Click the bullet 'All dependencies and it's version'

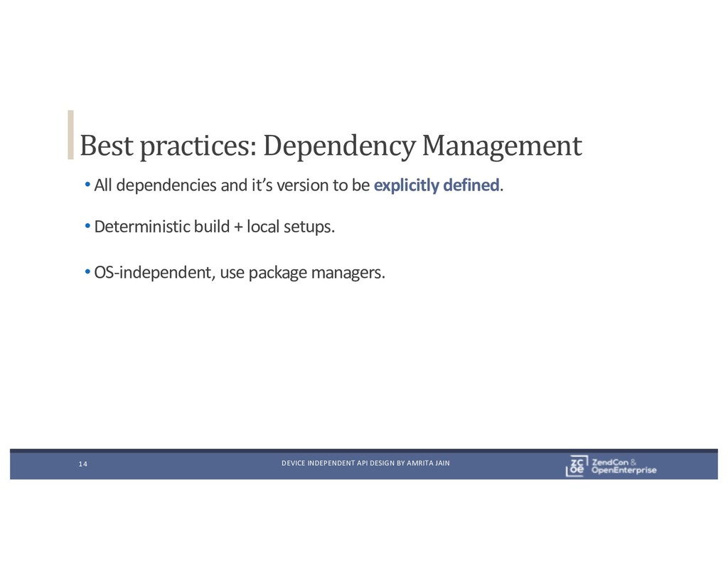pos(299,185)
